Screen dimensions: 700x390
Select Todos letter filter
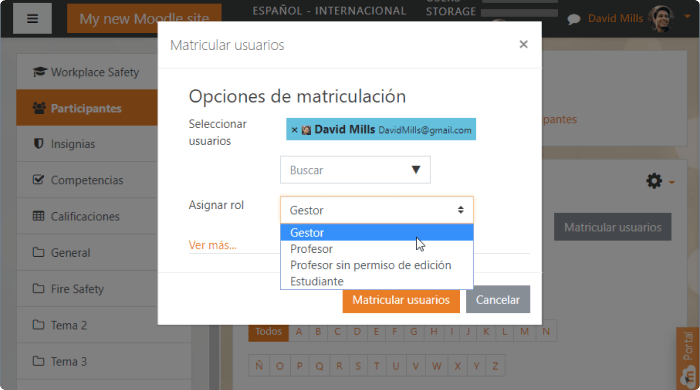pos(268,331)
